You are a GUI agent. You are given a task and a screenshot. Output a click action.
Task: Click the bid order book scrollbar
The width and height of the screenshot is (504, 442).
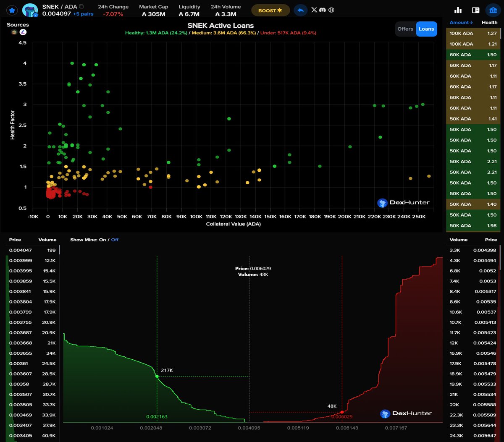point(59,250)
